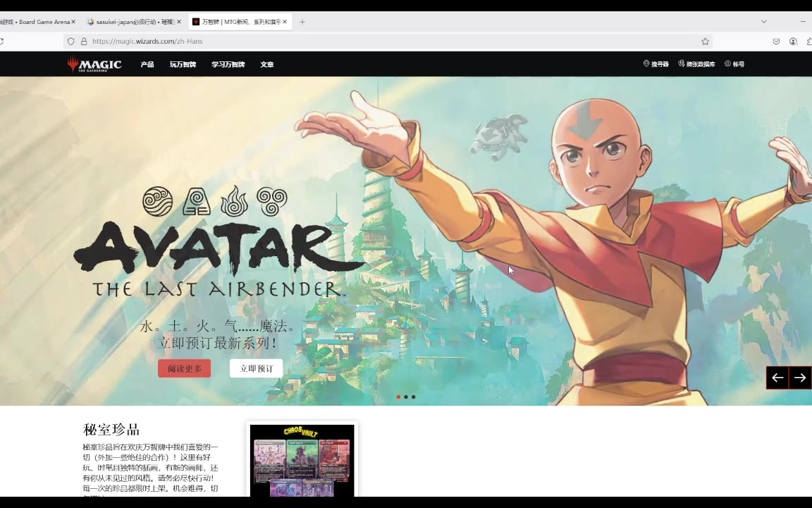Click the white 立即预订 button
This screenshot has width=812, height=508.
point(257,368)
